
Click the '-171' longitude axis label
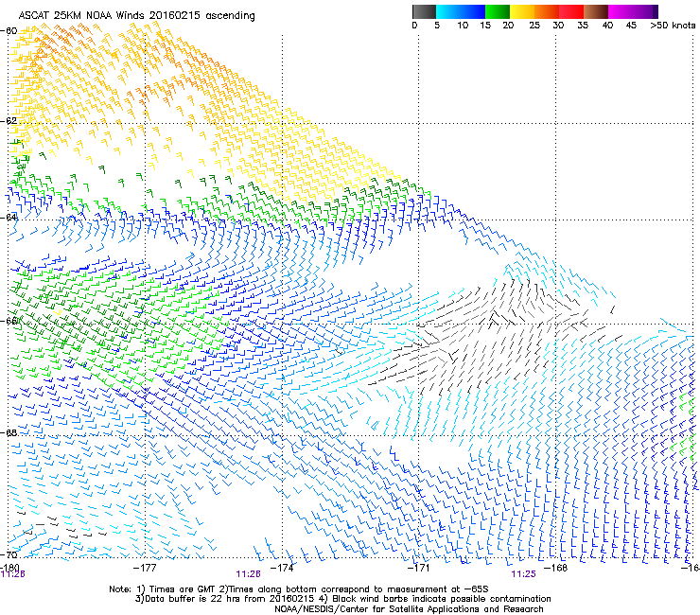419,568
